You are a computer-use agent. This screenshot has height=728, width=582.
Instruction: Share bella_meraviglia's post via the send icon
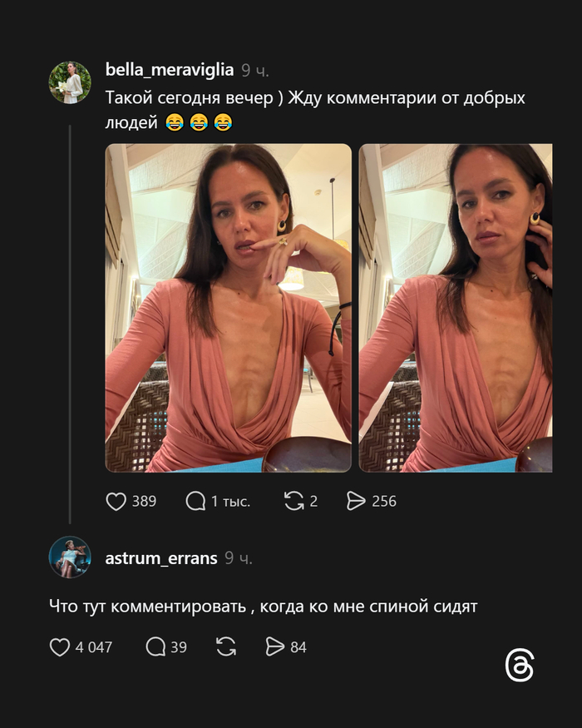tap(357, 501)
